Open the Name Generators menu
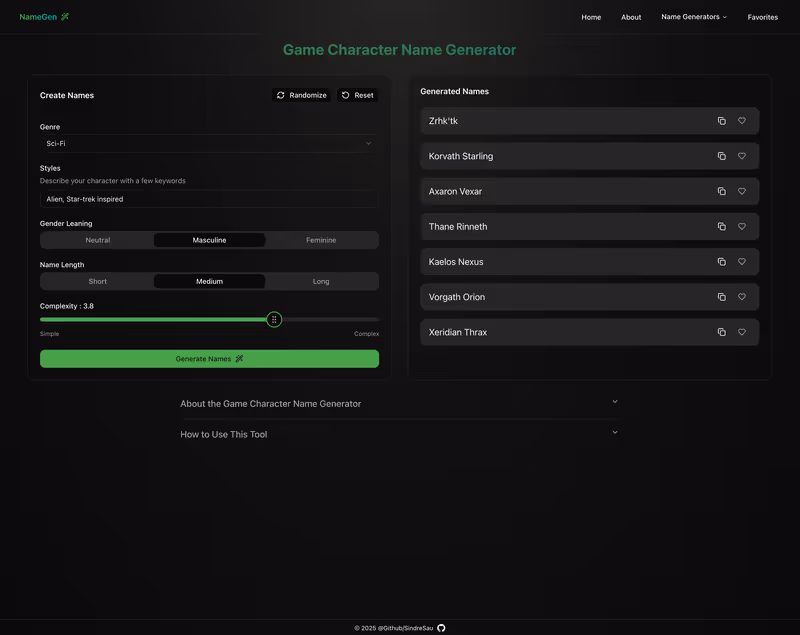Viewport: 800px width, 635px height. [x=694, y=17]
